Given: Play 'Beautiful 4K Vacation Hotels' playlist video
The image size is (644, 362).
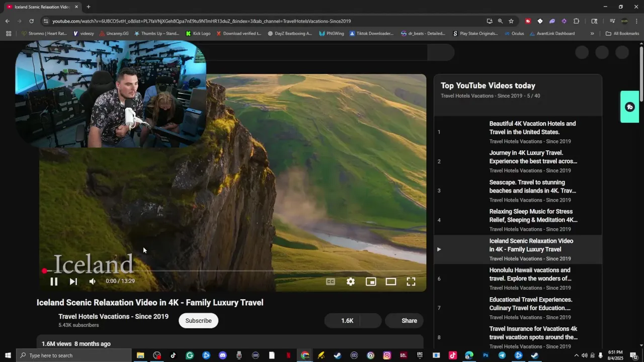Looking at the screenshot, I should (x=518, y=132).
